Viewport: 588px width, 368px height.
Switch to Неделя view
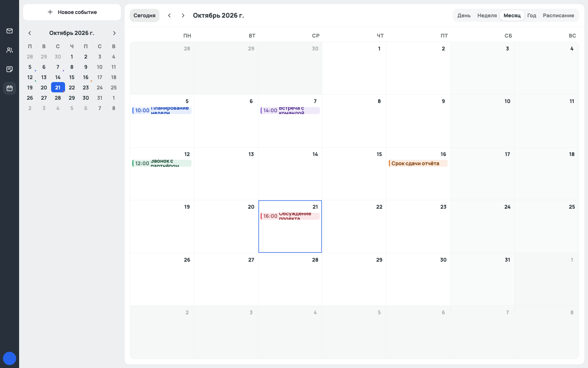pos(487,15)
